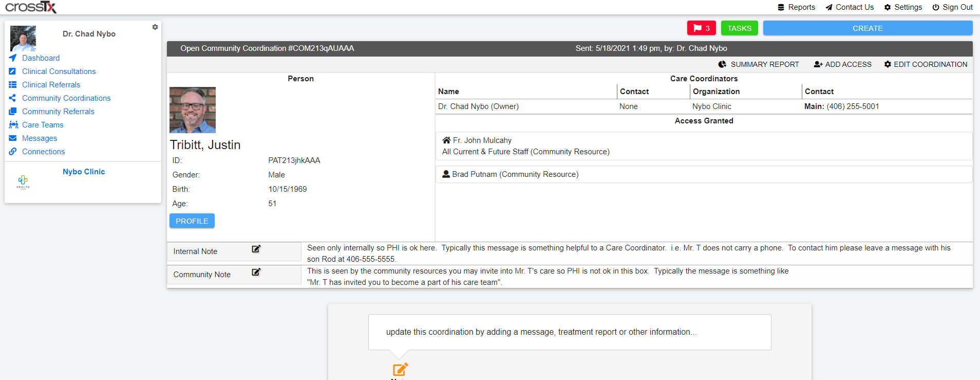Click the update coordination message field

click(x=570, y=332)
